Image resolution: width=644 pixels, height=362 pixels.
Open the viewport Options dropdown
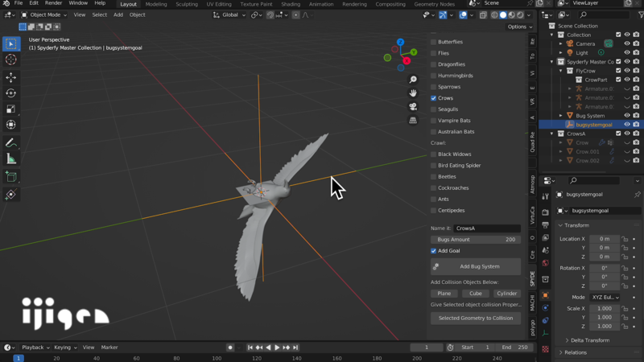pyautogui.click(x=519, y=27)
